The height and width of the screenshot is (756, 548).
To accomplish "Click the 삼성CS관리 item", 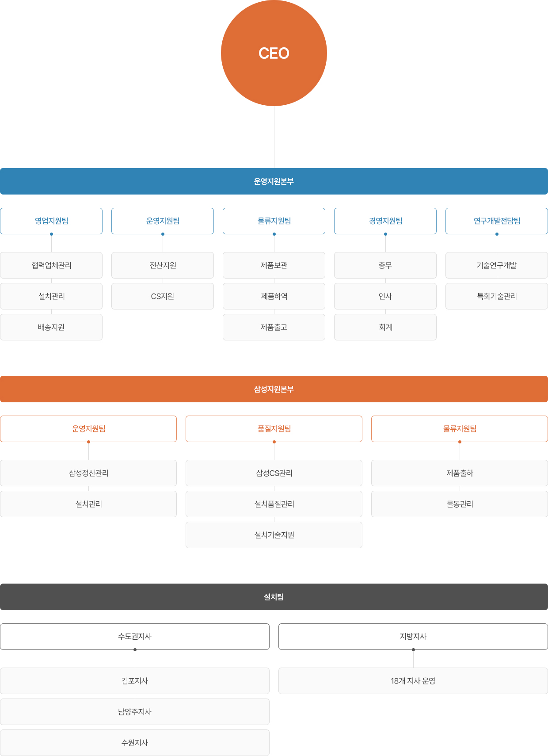I will 274,473.
